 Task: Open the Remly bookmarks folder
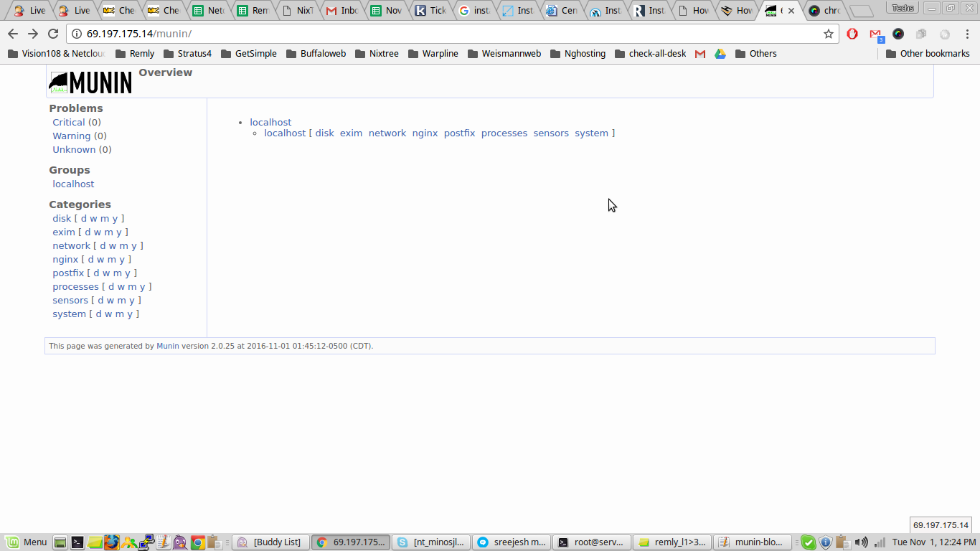pyautogui.click(x=135, y=54)
